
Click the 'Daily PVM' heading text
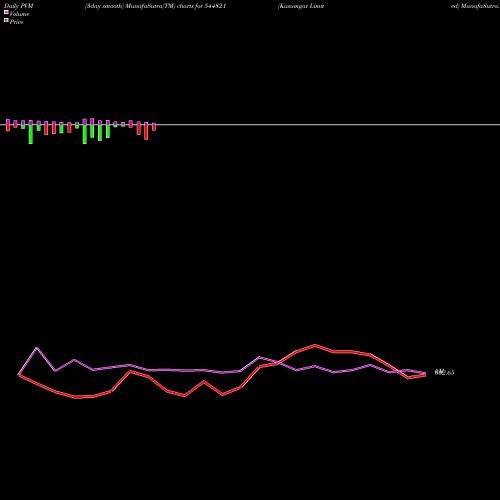point(19,6)
